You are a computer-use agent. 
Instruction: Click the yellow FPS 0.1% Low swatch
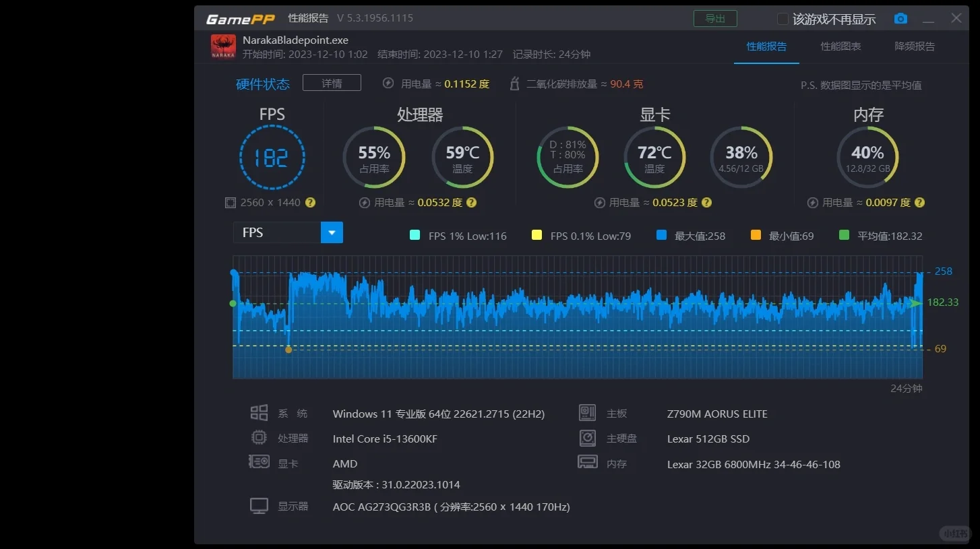537,235
